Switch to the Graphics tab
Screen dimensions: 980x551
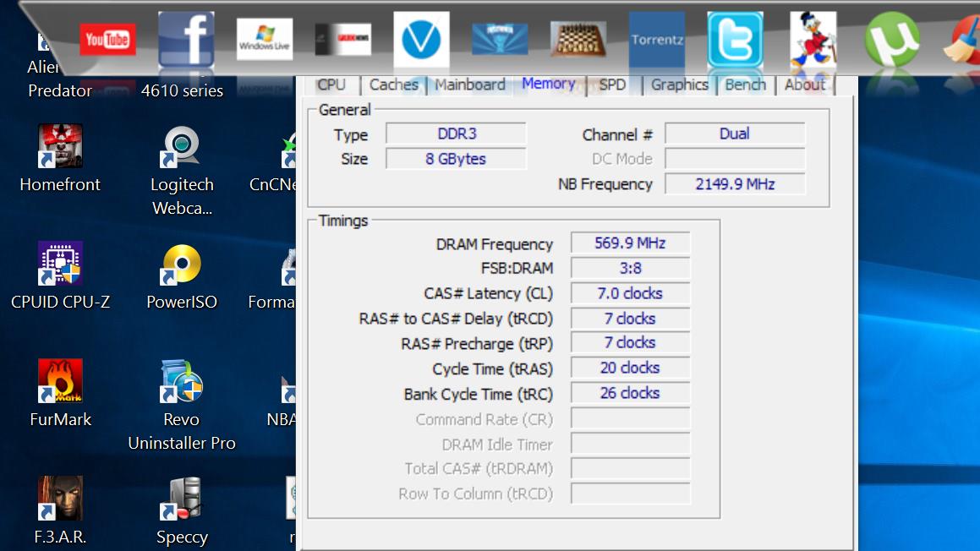click(x=680, y=85)
